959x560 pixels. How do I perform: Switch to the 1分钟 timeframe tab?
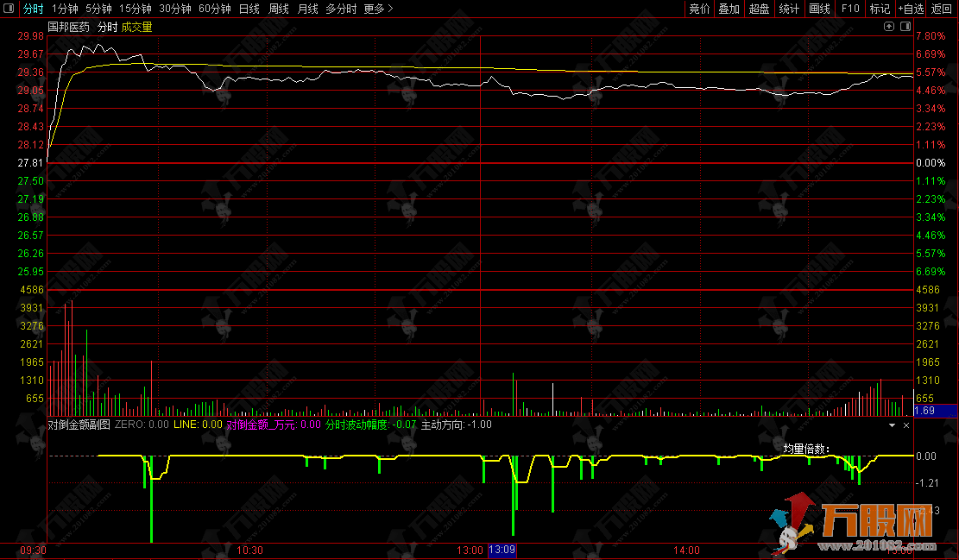coord(65,9)
